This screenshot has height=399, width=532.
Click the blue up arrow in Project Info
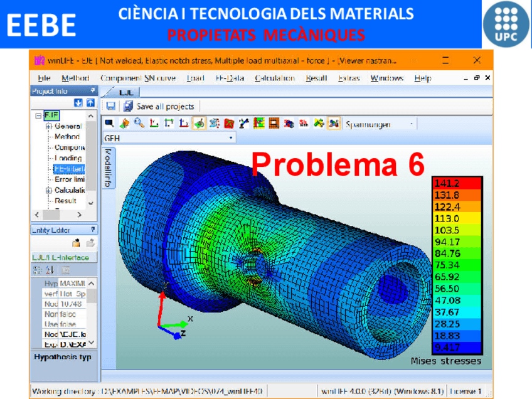pyautogui.click(x=90, y=103)
